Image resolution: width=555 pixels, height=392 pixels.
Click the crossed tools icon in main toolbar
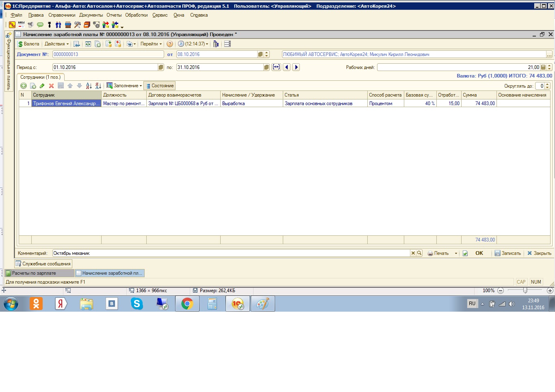[78, 25]
